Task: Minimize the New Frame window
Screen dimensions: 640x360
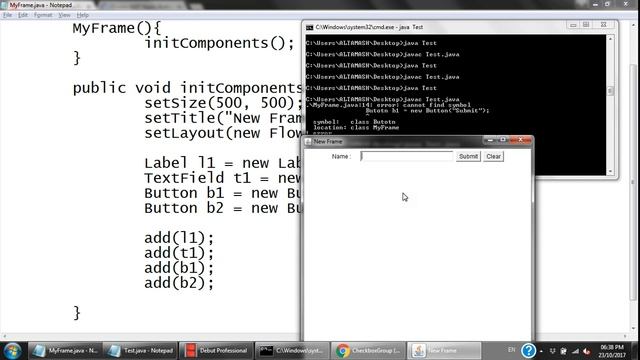Action: (490, 140)
